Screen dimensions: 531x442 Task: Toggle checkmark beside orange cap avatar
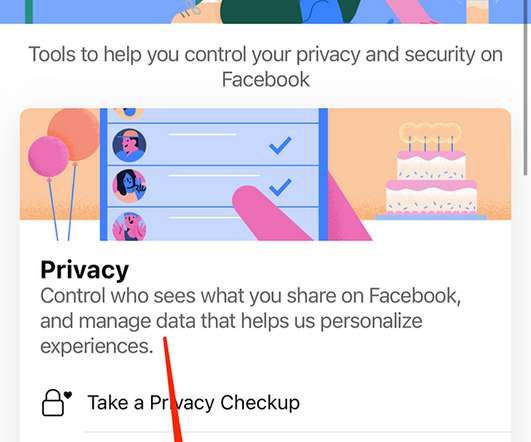coord(280,145)
